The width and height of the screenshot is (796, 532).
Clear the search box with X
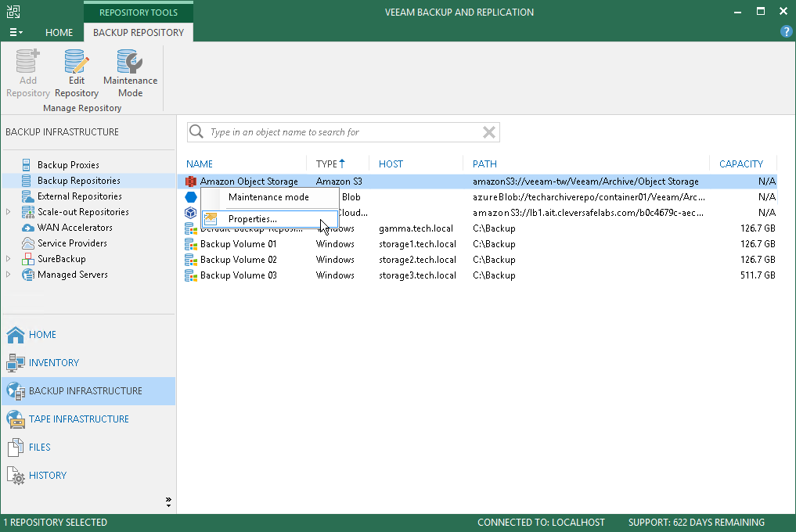pos(489,132)
